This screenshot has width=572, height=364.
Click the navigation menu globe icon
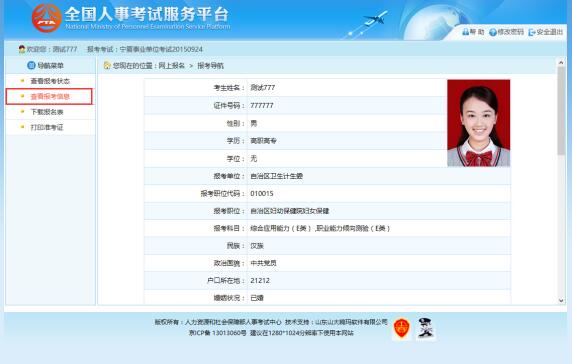point(31,65)
